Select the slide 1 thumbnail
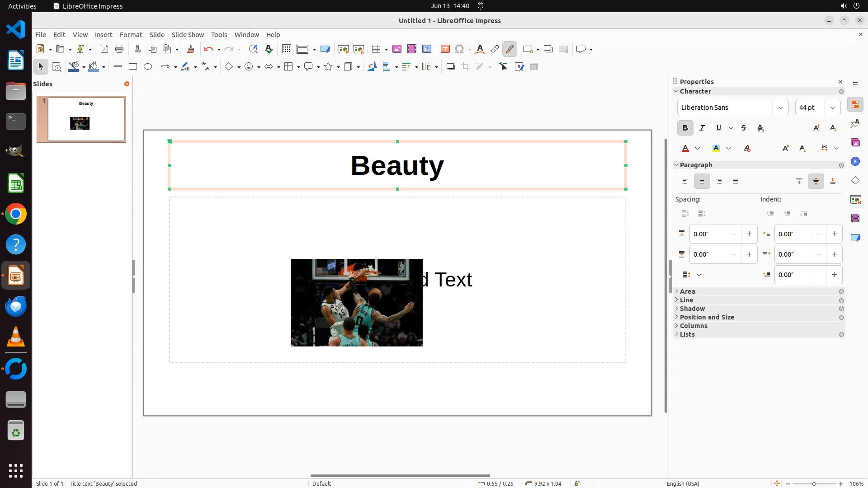This screenshot has height=488, width=868. (86, 119)
